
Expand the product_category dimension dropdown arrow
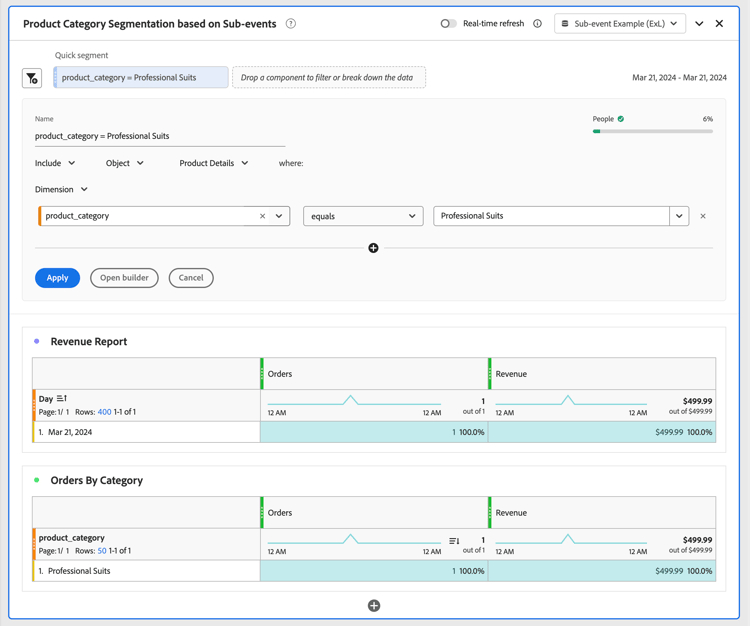coord(279,216)
